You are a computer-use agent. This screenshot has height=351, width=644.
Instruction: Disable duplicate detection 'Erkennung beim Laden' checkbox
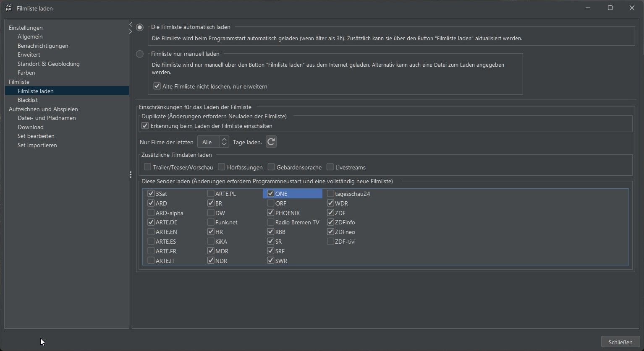coord(145,126)
